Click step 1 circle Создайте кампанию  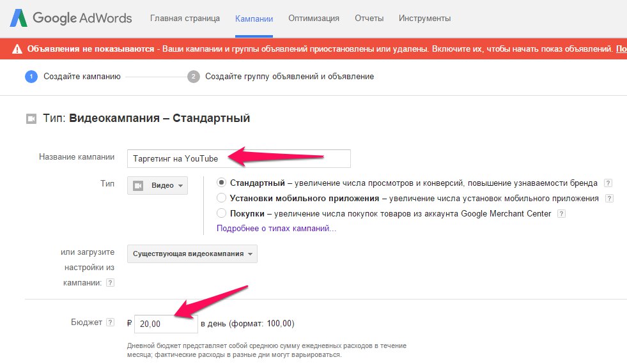coord(31,77)
